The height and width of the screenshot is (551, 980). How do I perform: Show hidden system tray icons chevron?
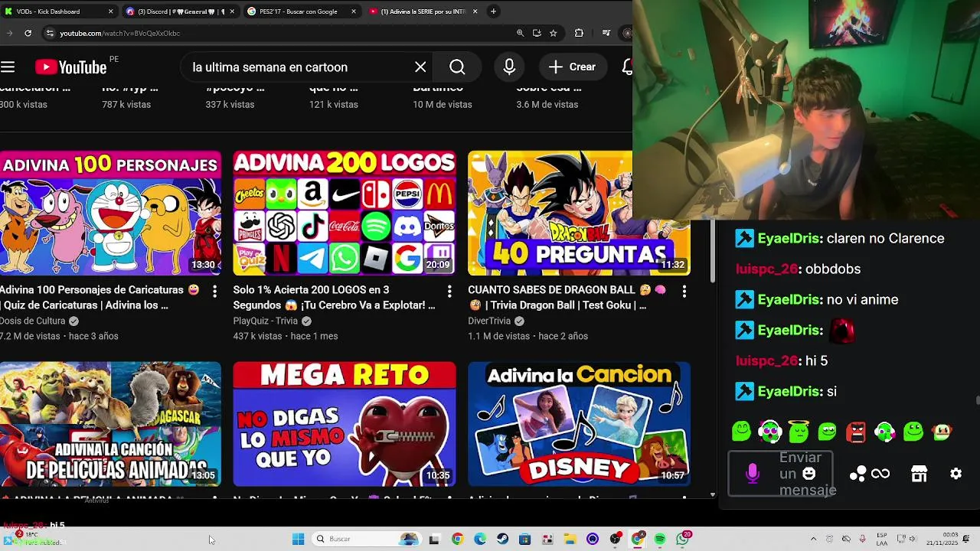click(813, 539)
